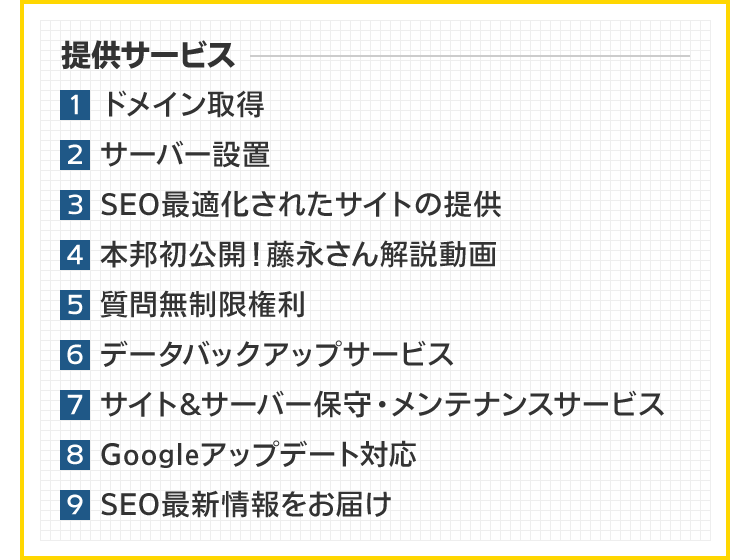Image resolution: width=750 pixels, height=560 pixels.
Task: Click the number 1 badge icon
Action: point(75,105)
